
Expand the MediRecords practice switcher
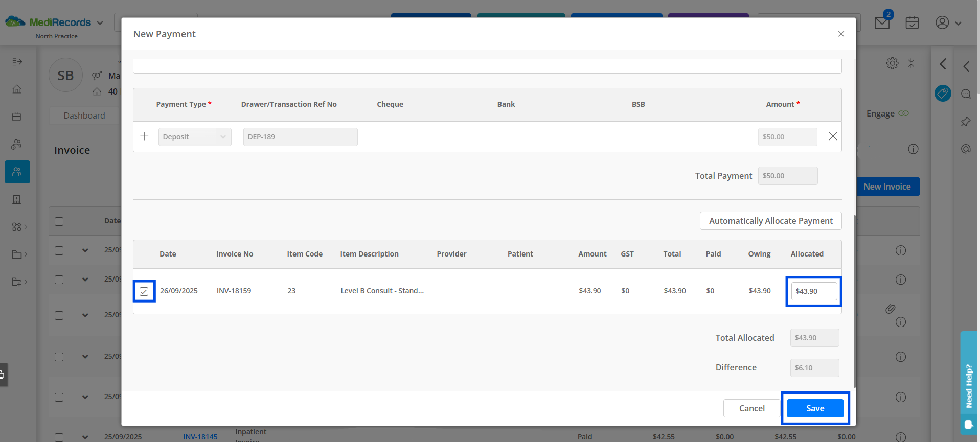[x=100, y=23]
